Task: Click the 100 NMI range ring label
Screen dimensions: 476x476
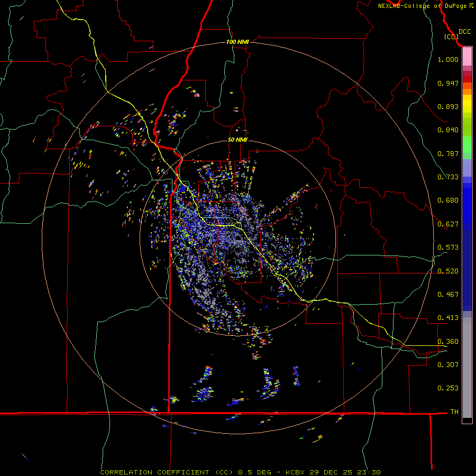Action: [x=237, y=42]
